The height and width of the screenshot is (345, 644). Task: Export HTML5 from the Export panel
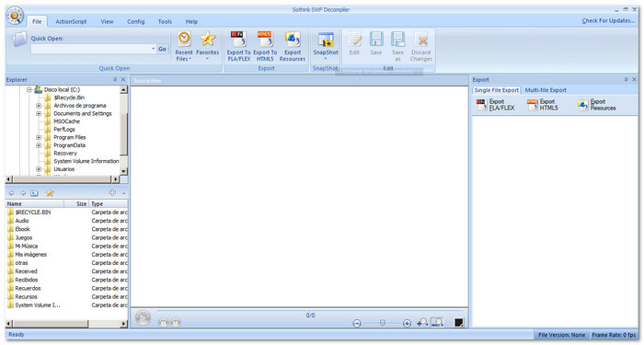543,105
